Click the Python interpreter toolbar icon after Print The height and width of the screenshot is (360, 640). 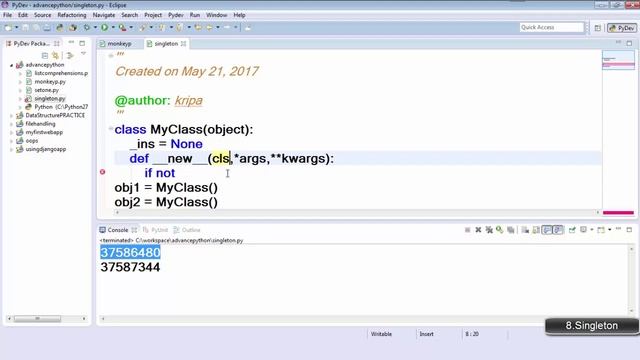[60, 27]
